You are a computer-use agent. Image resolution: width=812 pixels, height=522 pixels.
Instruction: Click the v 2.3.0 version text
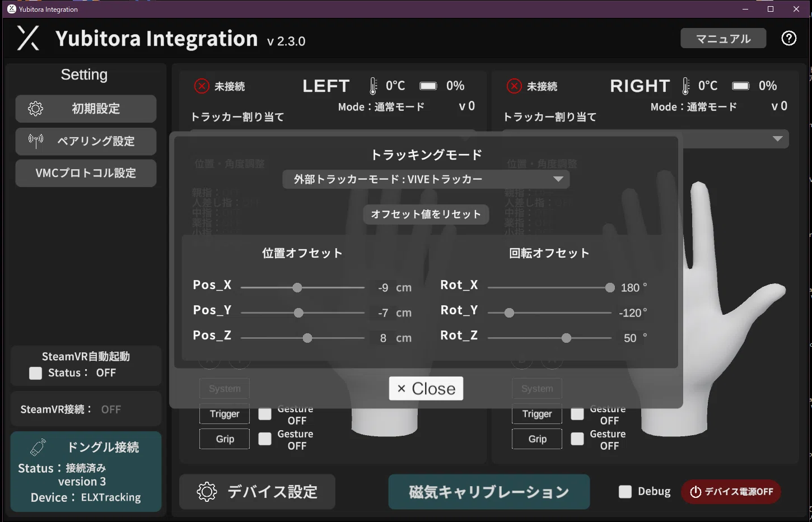(x=286, y=41)
